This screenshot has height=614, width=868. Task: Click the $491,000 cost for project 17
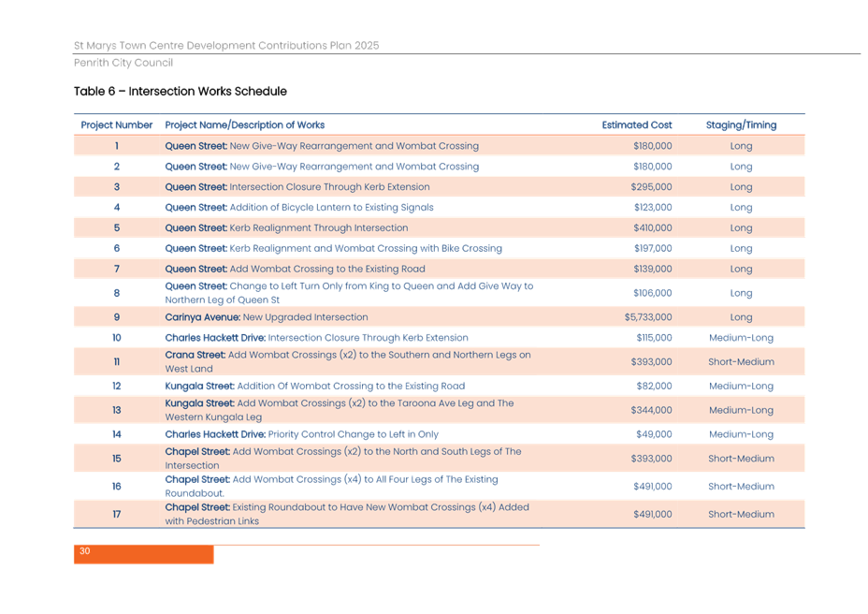coord(652,514)
